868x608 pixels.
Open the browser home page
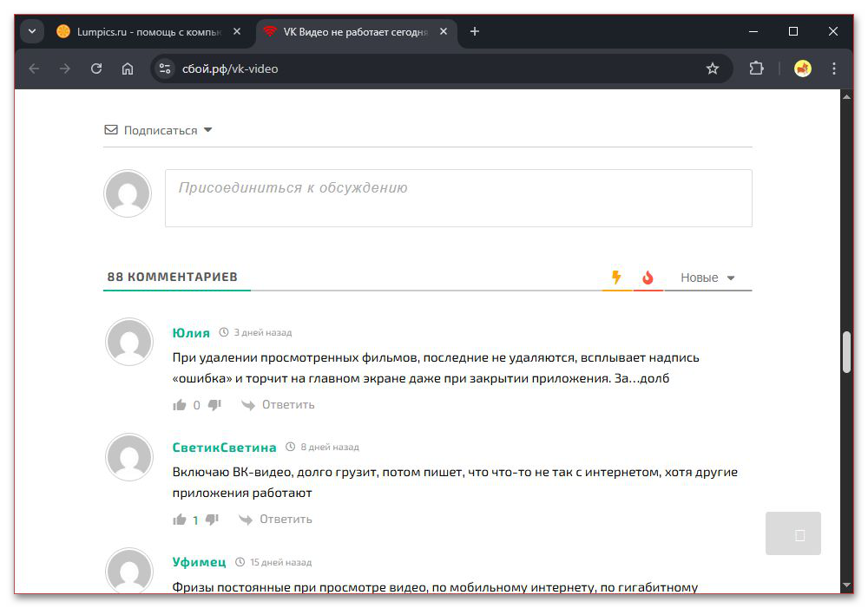(x=128, y=69)
